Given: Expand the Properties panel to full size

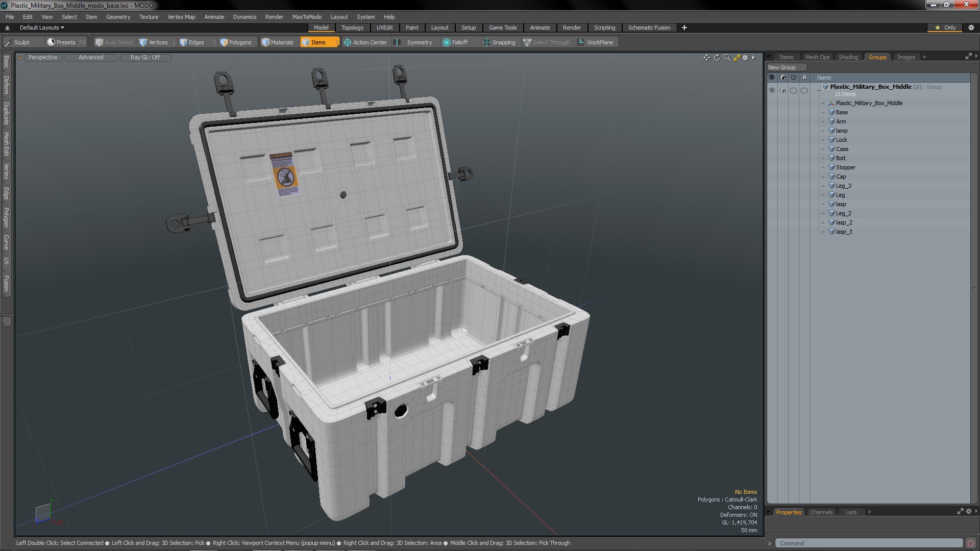Looking at the screenshot, I should (x=960, y=512).
